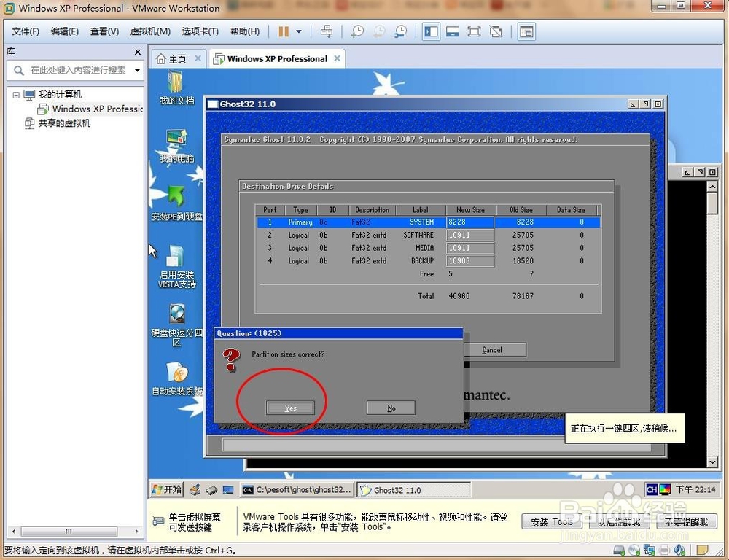
Task: Open the 选项卡(T) menu
Action: [x=200, y=31]
